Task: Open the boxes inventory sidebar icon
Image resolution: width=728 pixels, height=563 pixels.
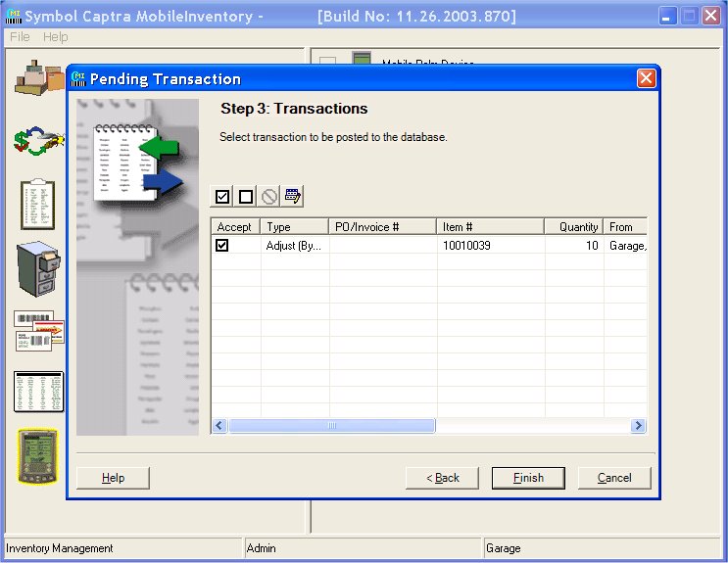Action: point(40,77)
